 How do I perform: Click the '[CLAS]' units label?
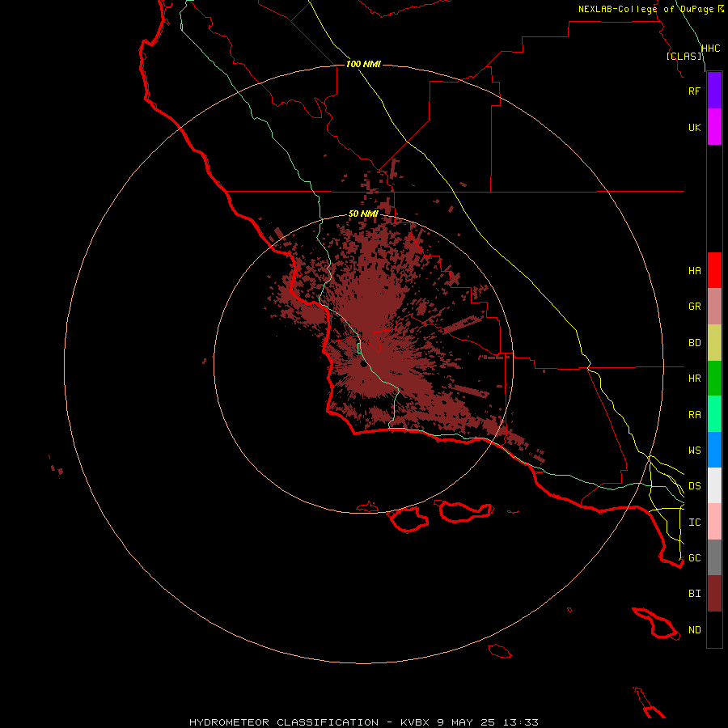[x=684, y=56]
